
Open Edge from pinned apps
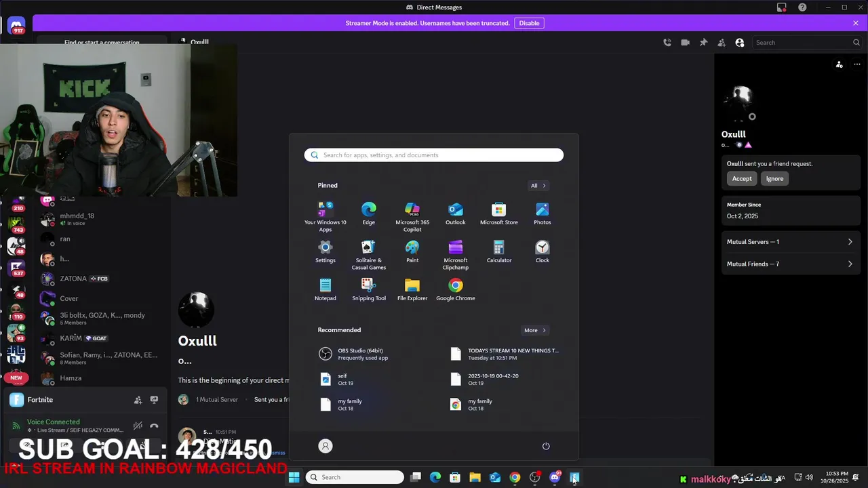368,213
